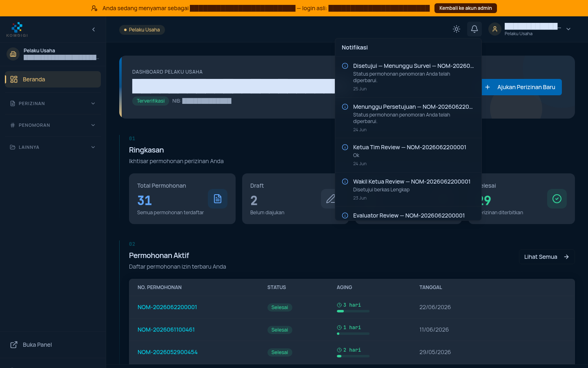
Task: Click the building icon next to Pelaku Usaha
Action: 13,54
